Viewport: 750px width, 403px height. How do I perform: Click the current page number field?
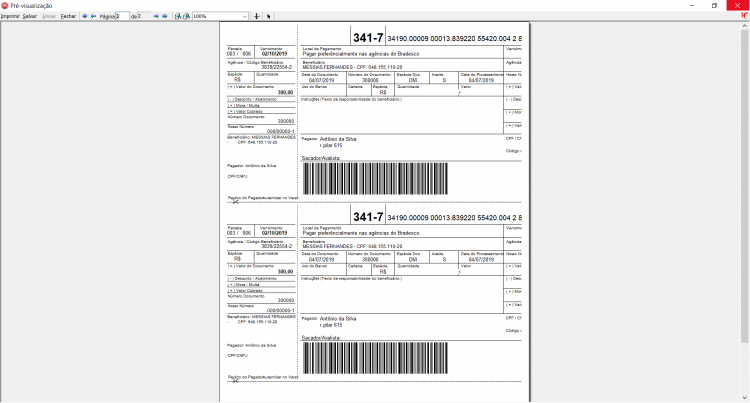(122, 16)
